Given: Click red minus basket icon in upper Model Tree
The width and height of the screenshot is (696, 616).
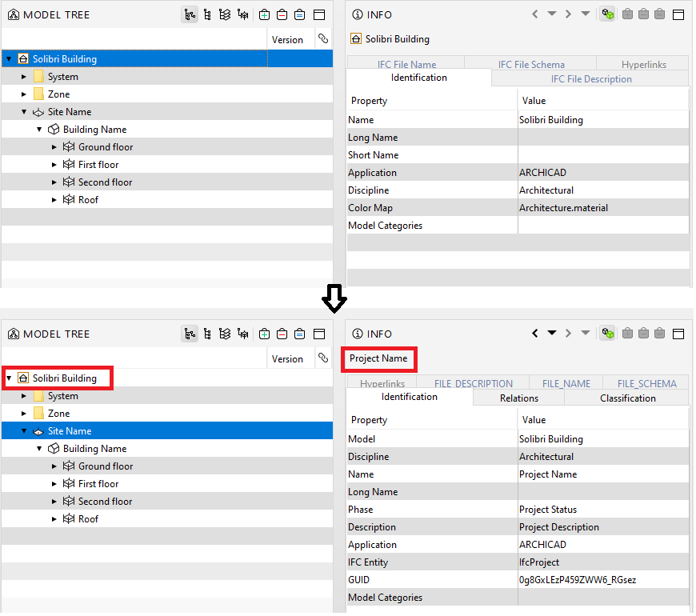Looking at the screenshot, I should [282, 15].
